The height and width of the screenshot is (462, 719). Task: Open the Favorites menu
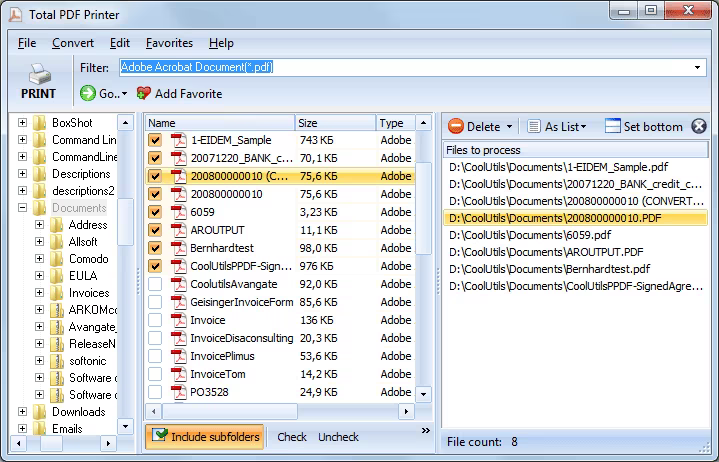pos(169,43)
